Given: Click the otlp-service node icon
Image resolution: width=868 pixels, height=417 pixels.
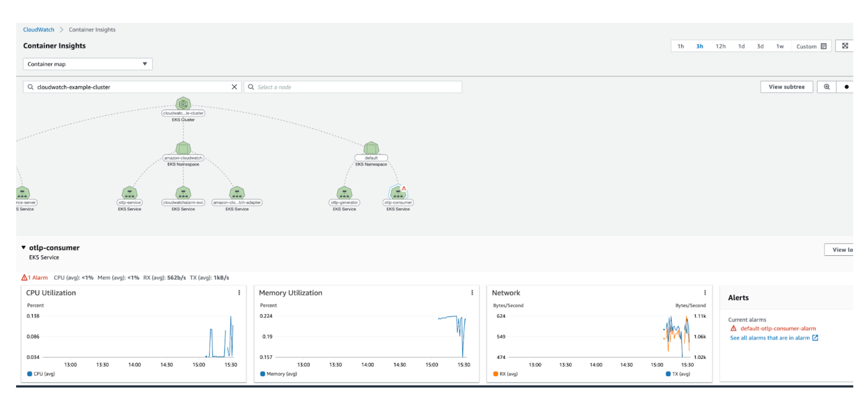Looking at the screenshot, I should coord(129,193).
